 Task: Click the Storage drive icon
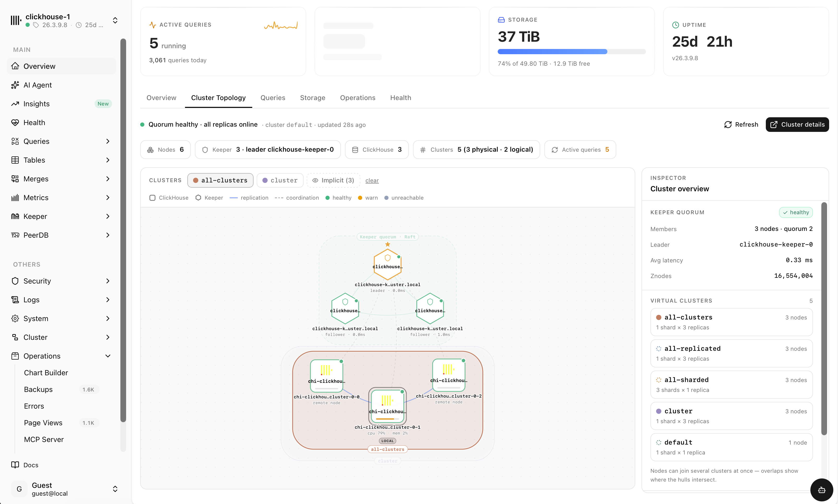pyautogui.click(x=501, y=20)
